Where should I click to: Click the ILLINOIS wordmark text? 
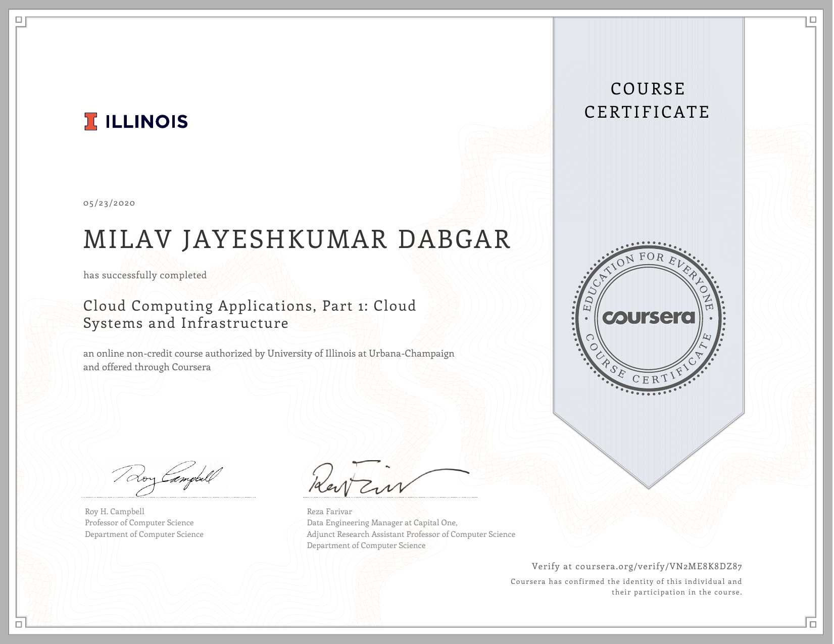pyautogui.click(x=146, y=122)
